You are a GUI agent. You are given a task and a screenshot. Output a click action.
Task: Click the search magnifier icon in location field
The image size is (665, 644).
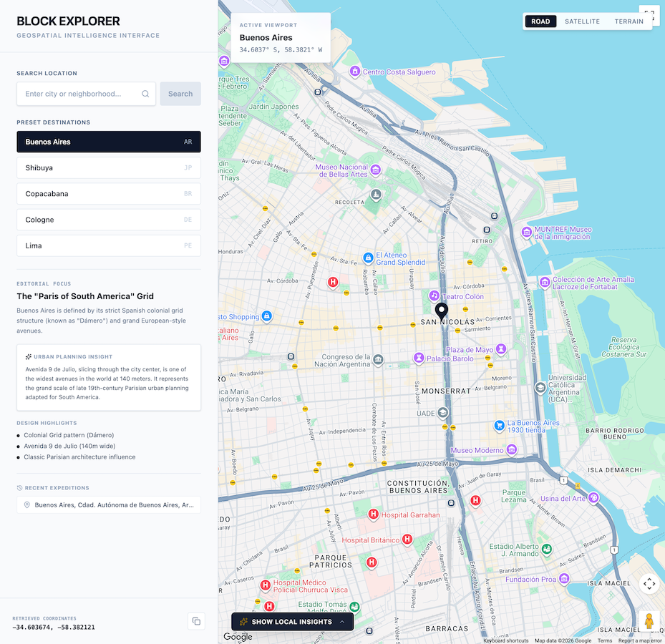pyautogui.click(x=145, y=94)
